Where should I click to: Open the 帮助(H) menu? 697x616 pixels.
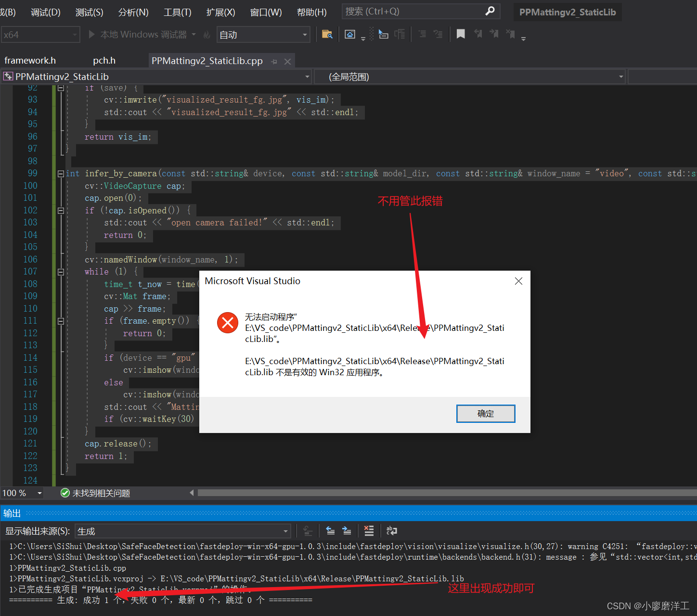coord(312,12)
